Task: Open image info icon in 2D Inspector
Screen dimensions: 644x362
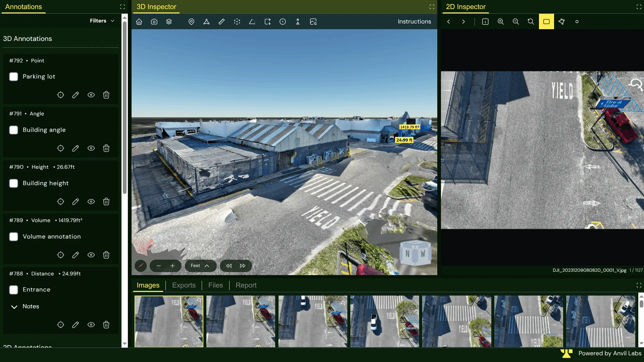Action: click(x=485, y=22)
